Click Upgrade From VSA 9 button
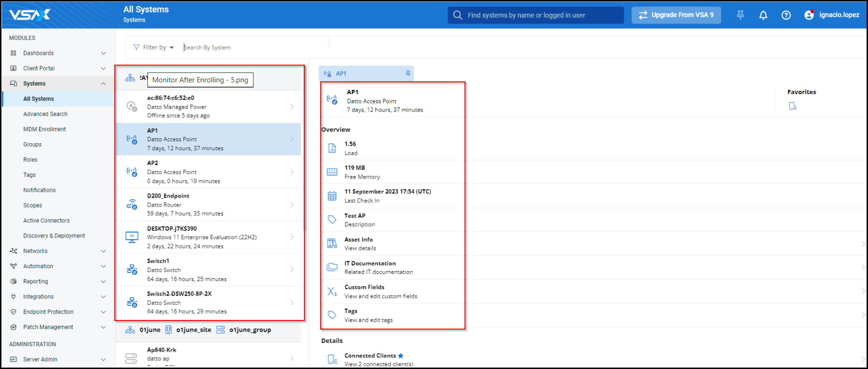 (x=676, y=15)
